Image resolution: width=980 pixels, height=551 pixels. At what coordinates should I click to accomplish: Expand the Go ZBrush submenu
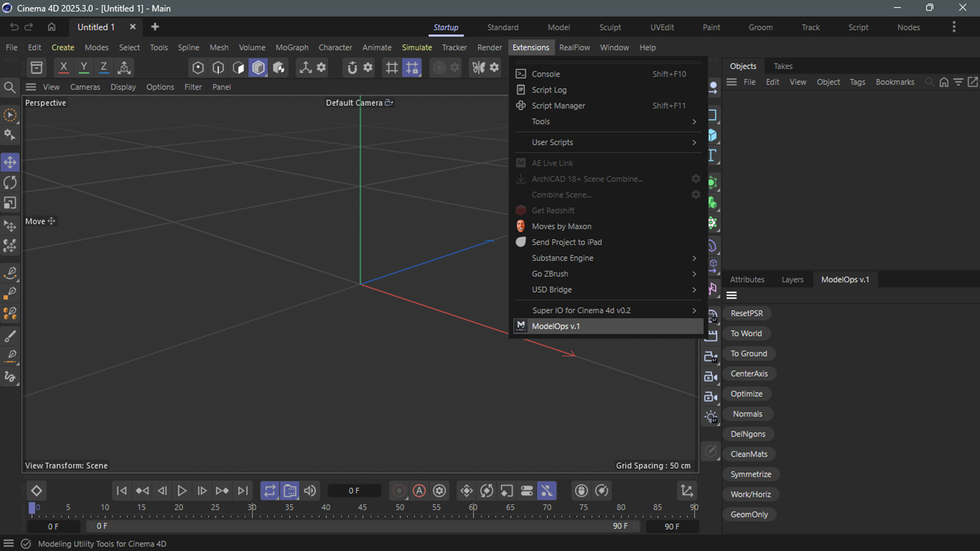609,274
